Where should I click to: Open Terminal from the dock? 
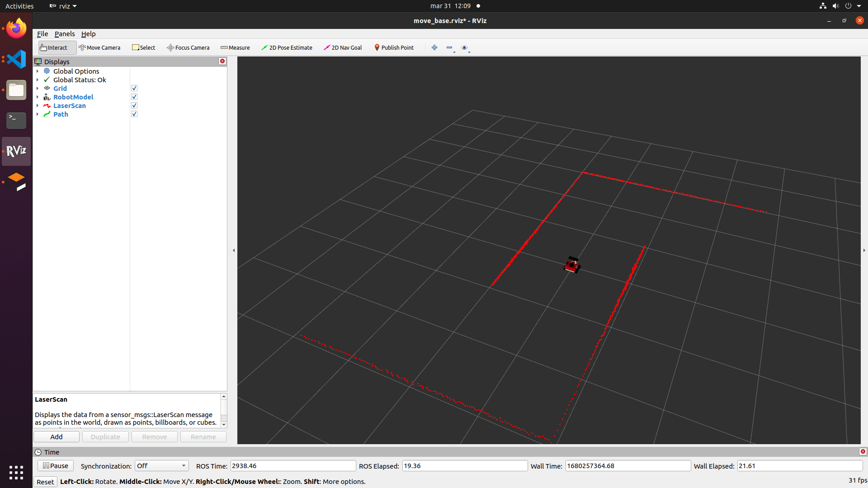16,121
